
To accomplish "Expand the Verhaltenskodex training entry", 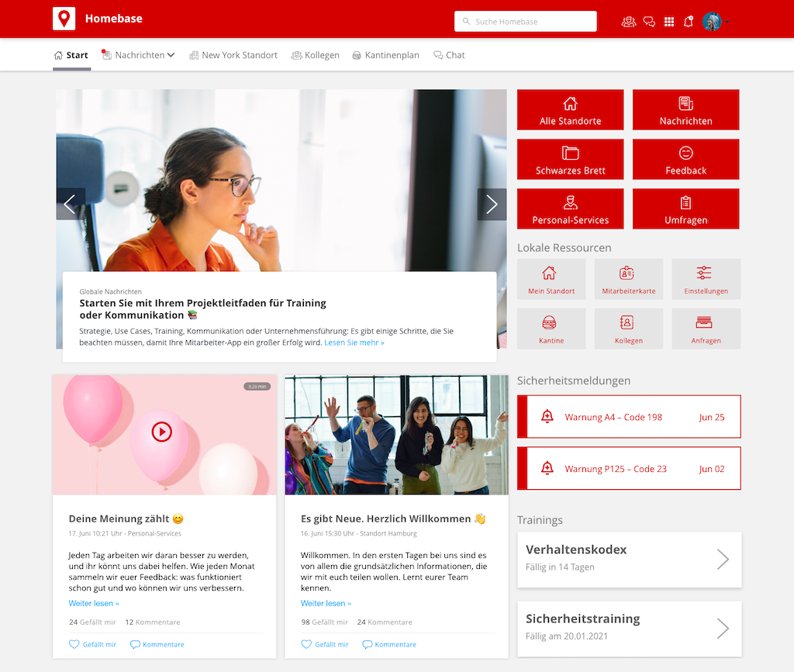I will [629, 560].
